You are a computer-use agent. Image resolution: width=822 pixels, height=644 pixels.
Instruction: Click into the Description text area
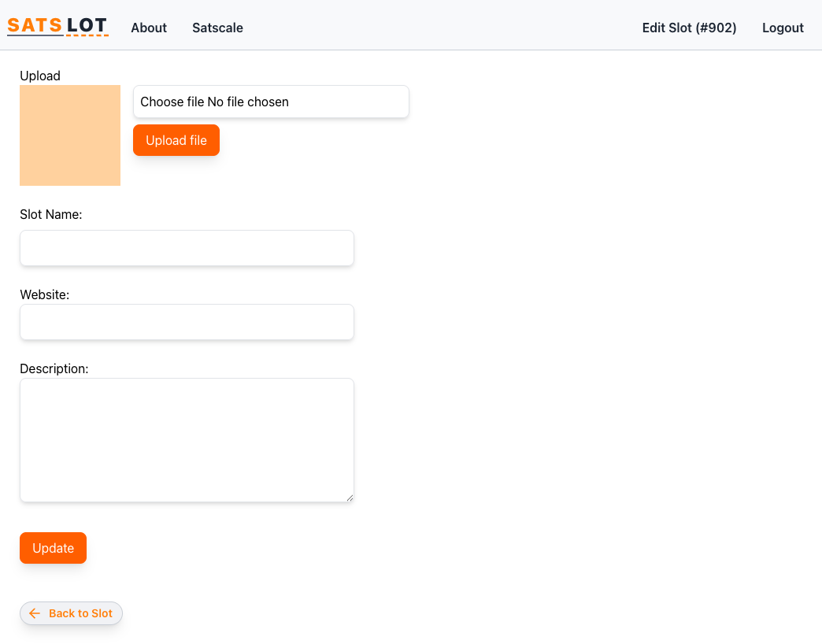[187, 439]
